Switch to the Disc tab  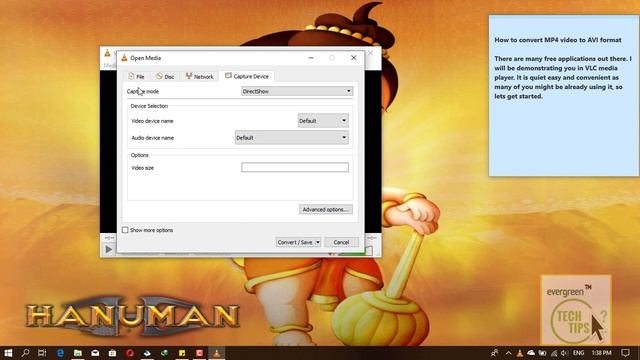[165, 76]
